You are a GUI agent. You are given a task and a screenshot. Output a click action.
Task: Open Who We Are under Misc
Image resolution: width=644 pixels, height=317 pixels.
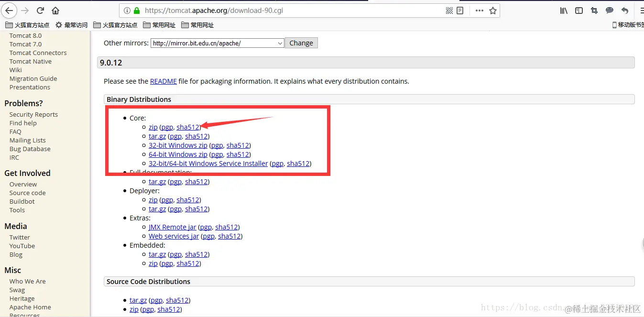(28, 281)
